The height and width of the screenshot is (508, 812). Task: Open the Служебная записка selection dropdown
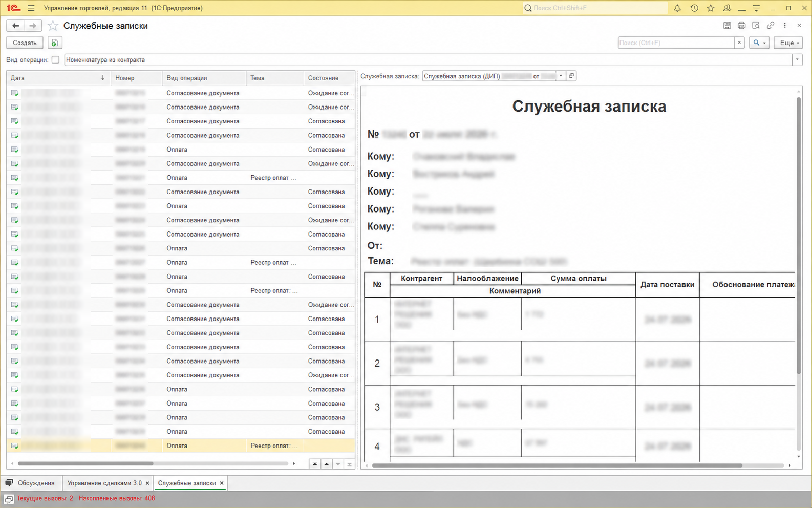[x=561, y=76]
